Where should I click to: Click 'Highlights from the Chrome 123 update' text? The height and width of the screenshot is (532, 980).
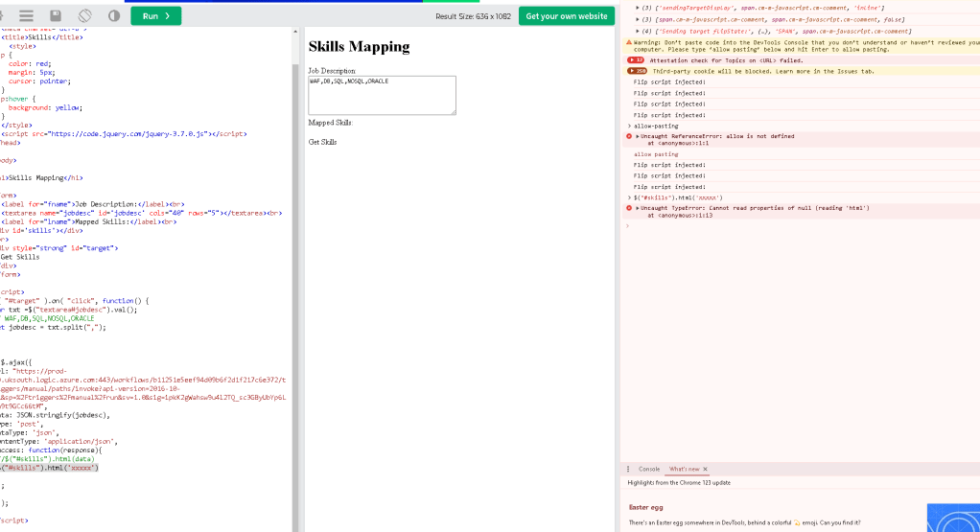[x=679, y=483]
